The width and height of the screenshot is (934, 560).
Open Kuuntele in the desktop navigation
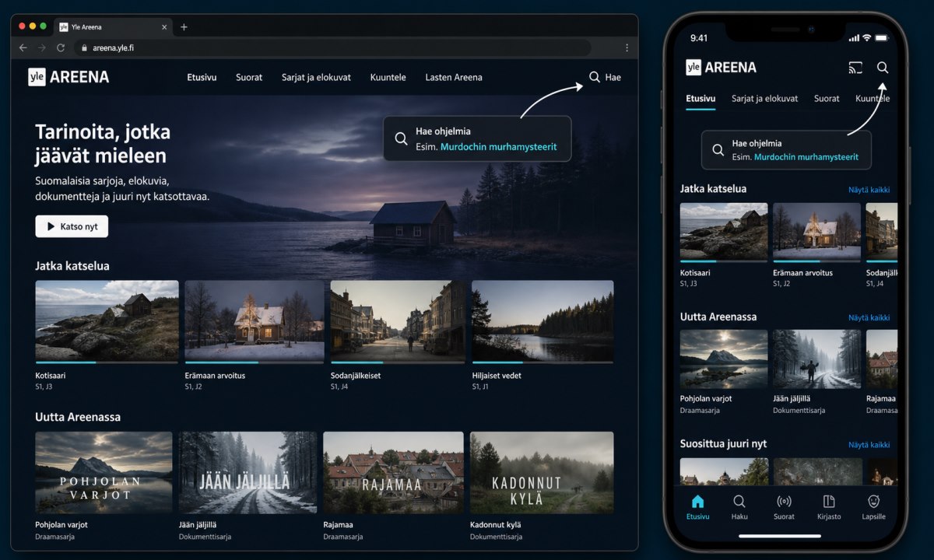[388, 77]
